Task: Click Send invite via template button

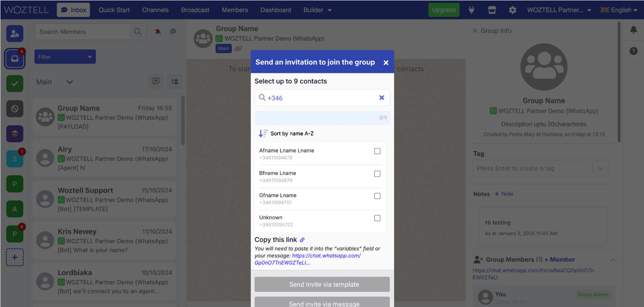Action: (322, 285)
